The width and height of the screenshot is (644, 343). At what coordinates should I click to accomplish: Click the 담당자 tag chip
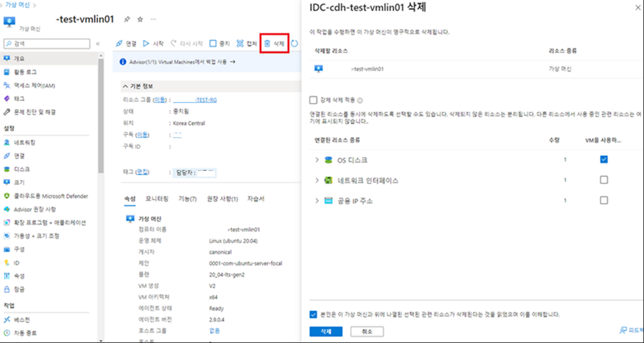tap(195, 173)
